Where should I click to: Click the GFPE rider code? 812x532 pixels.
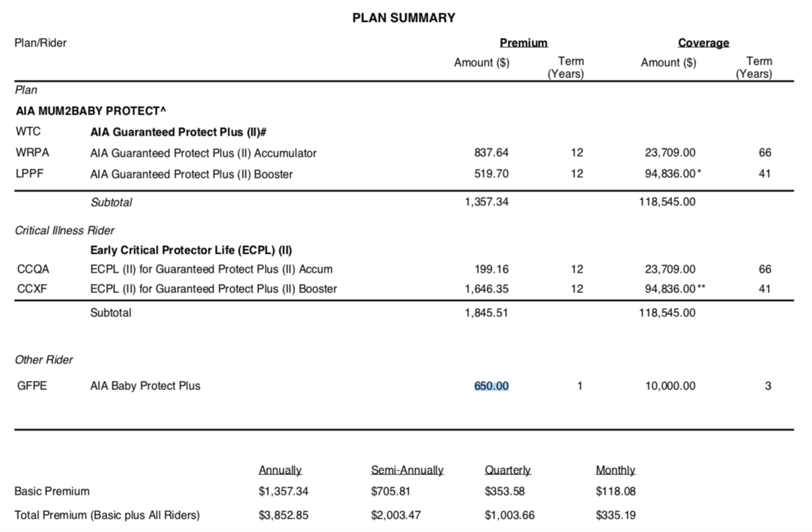coord(32,386)
